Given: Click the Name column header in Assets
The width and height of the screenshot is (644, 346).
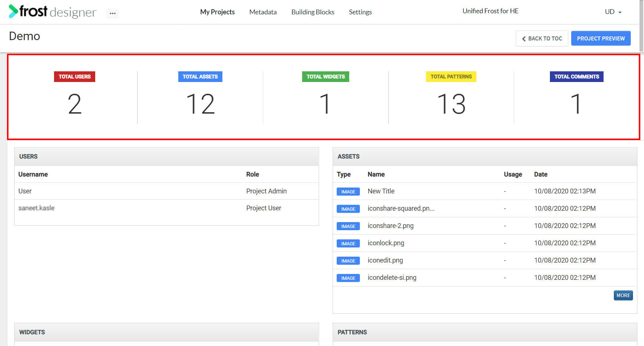Looking at the screenshot, I should coord(376,174).
